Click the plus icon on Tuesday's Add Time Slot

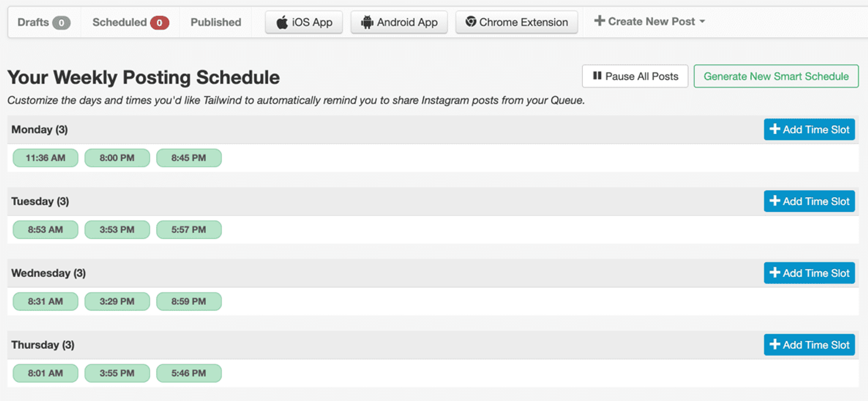pyautogui.click(x=774, y=201)
